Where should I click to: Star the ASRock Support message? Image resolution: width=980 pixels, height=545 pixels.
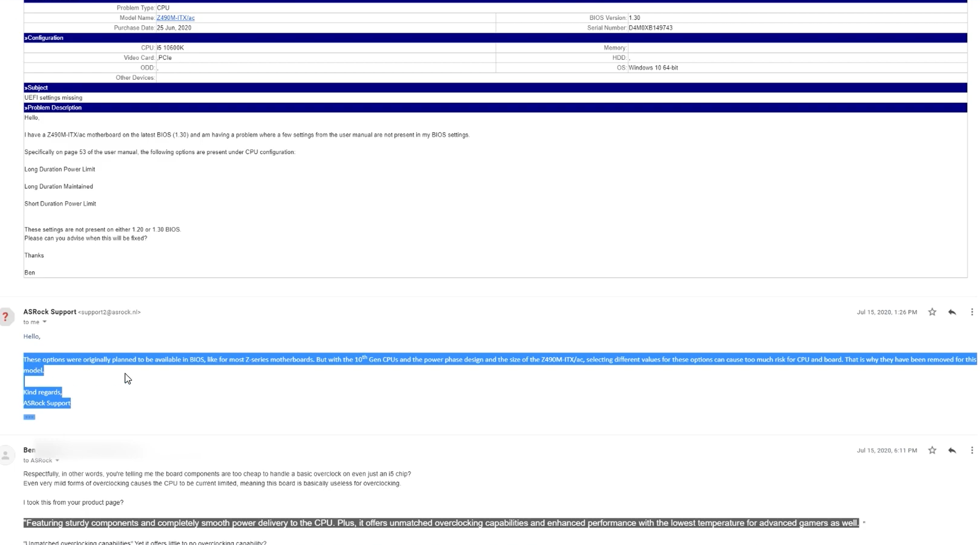[932, 312]
